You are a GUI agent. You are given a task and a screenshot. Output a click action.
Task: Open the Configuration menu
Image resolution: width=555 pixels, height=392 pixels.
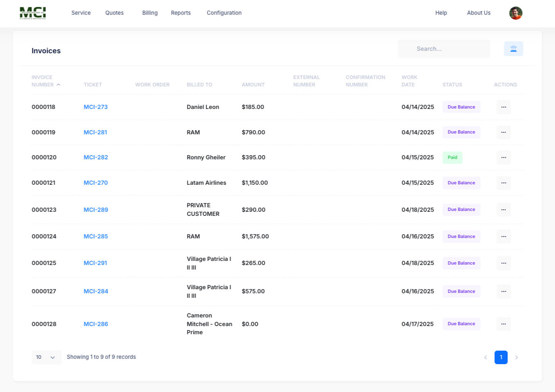point(224,13)
